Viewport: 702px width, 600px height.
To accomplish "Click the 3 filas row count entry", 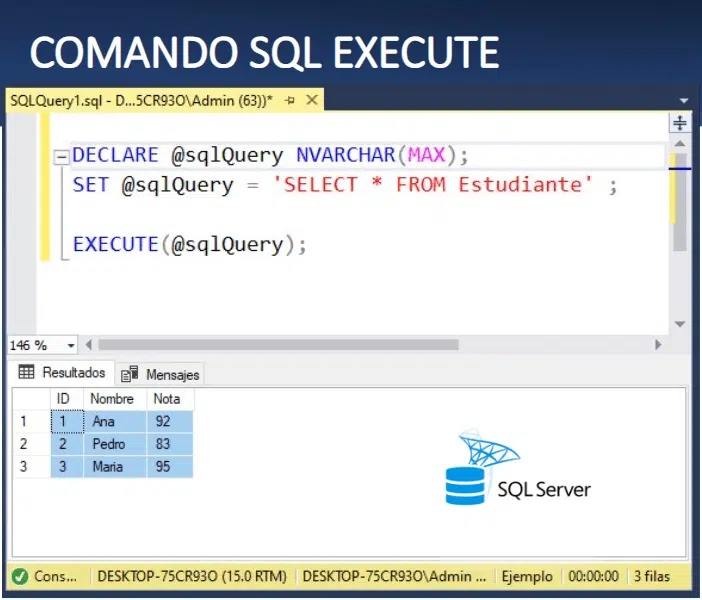I will coord(652,576).
